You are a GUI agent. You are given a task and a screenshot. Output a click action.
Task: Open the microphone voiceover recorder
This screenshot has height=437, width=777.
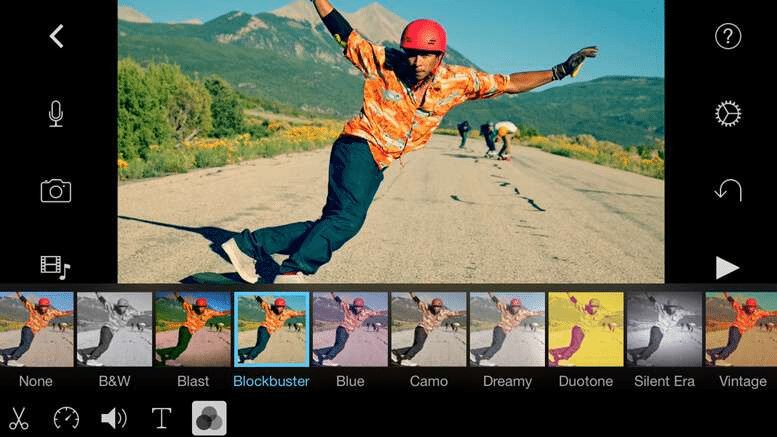coord(56,113)
